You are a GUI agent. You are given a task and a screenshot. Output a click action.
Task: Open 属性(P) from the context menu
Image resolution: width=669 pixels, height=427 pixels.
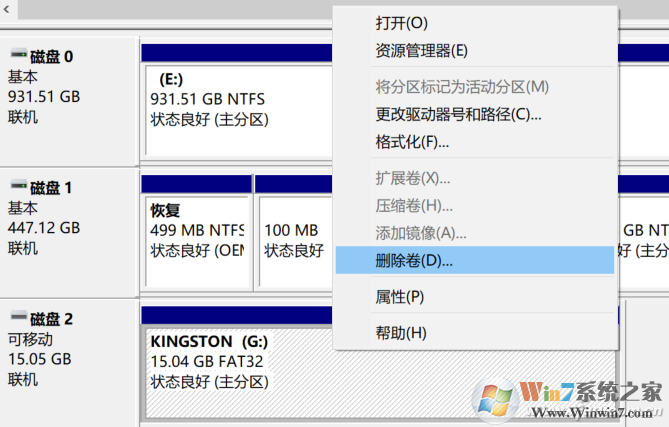click(400, 297)
